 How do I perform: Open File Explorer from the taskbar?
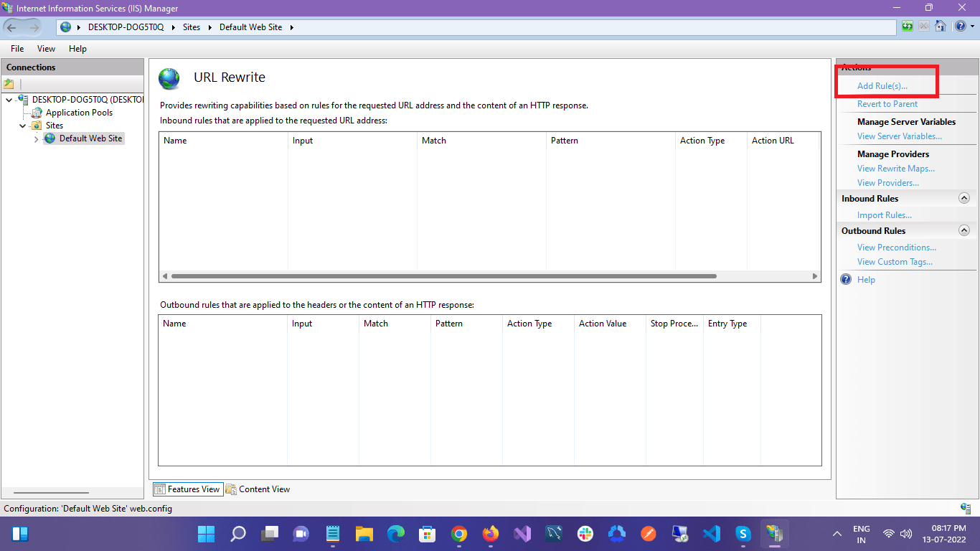point(364,534)
